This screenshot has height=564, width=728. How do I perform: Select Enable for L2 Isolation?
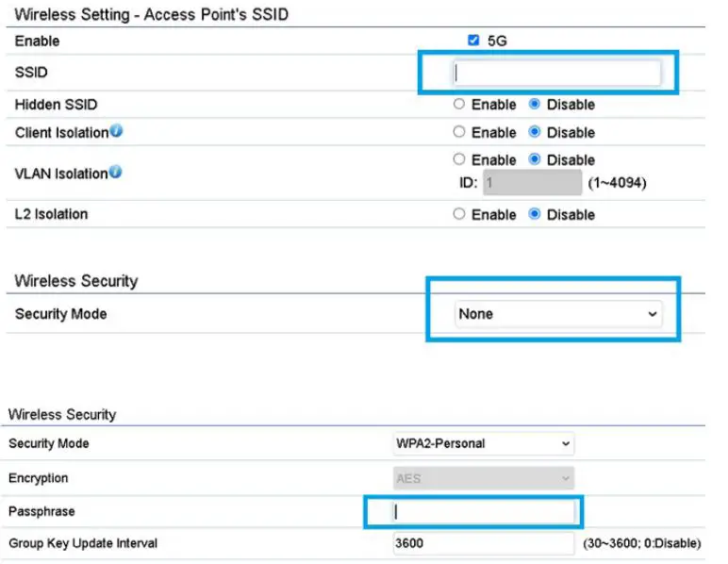pos(458,214)
